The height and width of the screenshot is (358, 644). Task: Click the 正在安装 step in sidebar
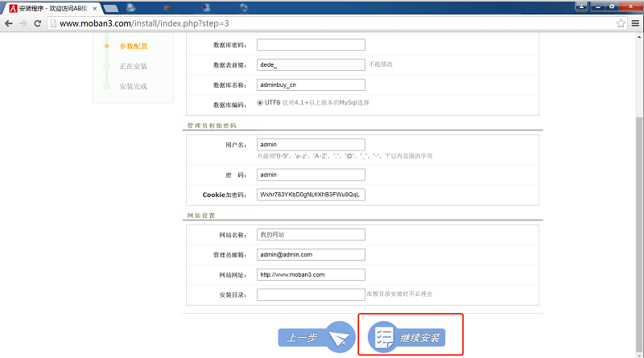[x=133, y=66]
